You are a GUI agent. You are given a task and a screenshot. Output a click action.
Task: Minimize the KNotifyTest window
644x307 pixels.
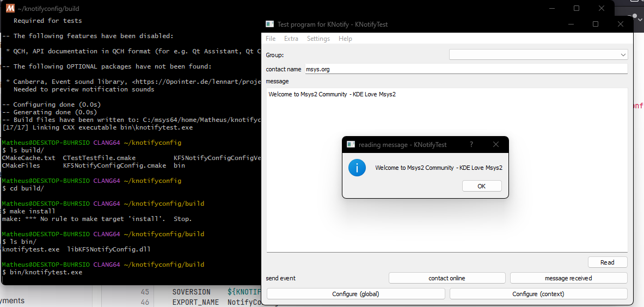click(x=571, y=24)
